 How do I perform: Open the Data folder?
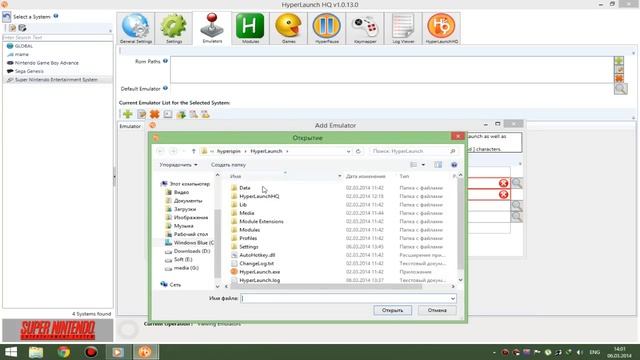[x=244, y=188]
